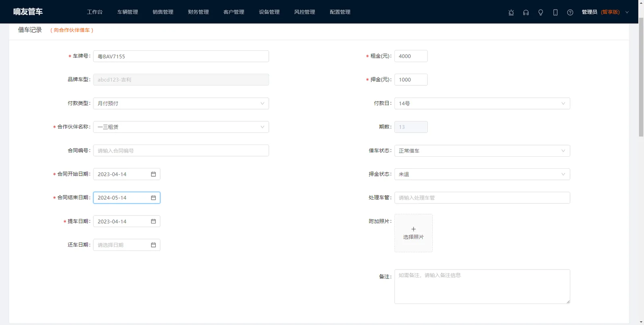The image size is (644, 325).
Task: Click the disabled 期数 field
Action: [411, 127]
